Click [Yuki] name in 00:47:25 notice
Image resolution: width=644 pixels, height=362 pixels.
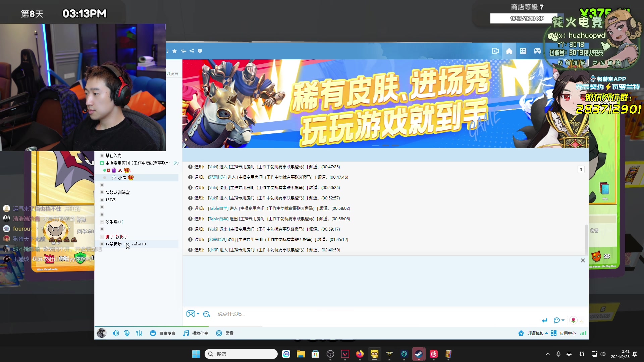click(213, 167)
